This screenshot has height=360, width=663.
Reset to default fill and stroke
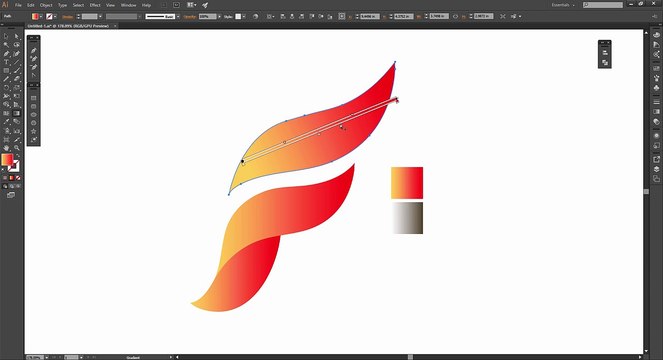[3, 169]
